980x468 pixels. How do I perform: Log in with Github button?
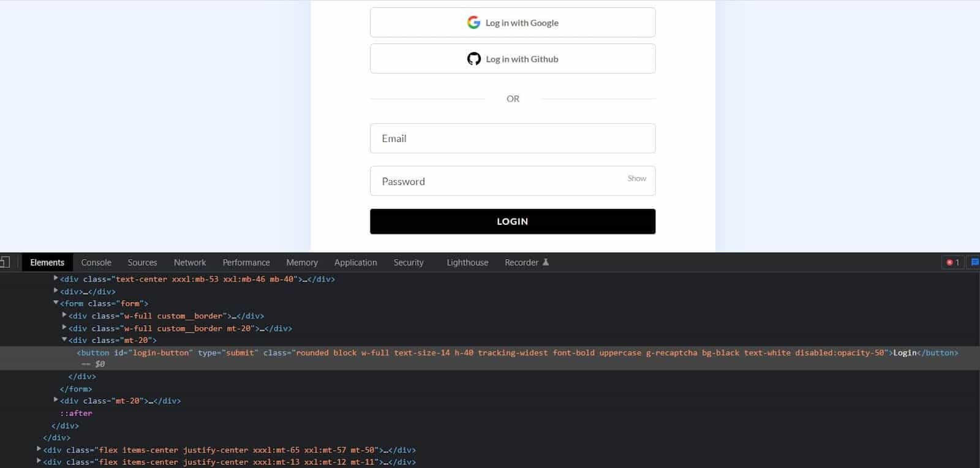513,59
